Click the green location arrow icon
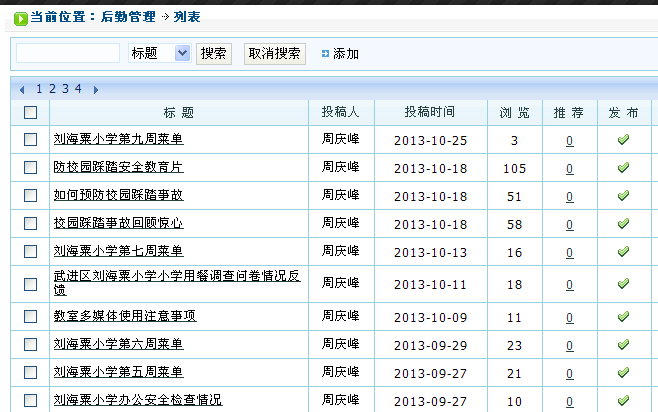658x412 pixels. (x=21, y=19)
